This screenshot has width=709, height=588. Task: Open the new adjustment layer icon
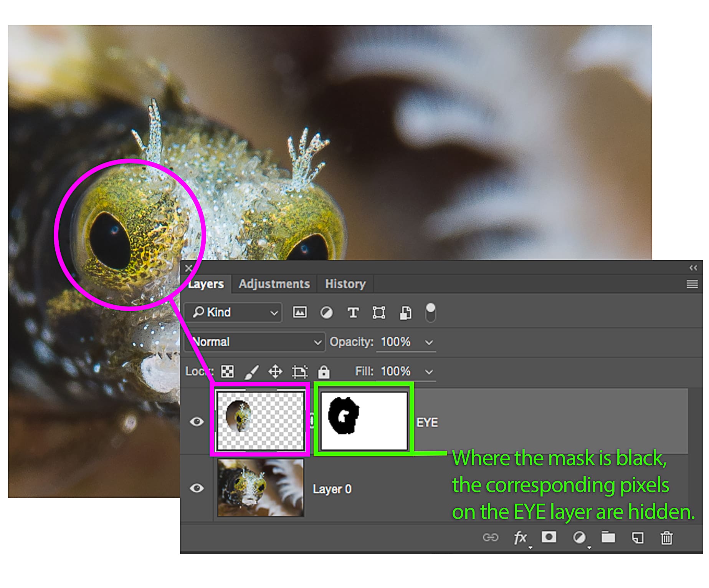click(x=578, y=538)
